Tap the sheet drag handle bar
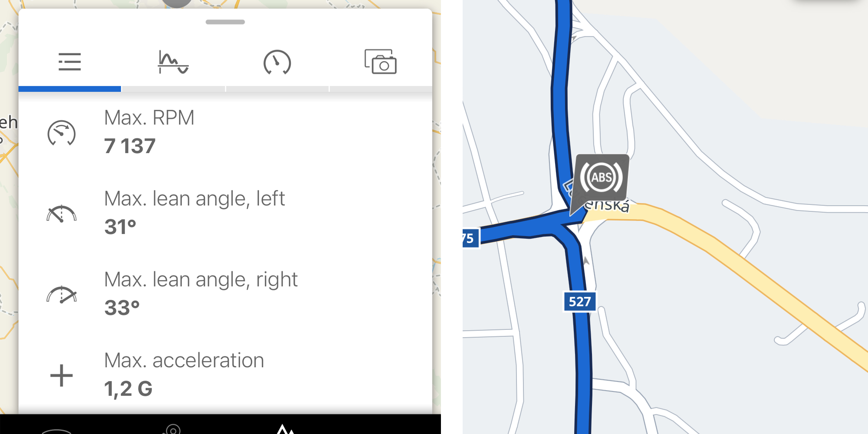The image size is (868, 434). click(225, 22)
